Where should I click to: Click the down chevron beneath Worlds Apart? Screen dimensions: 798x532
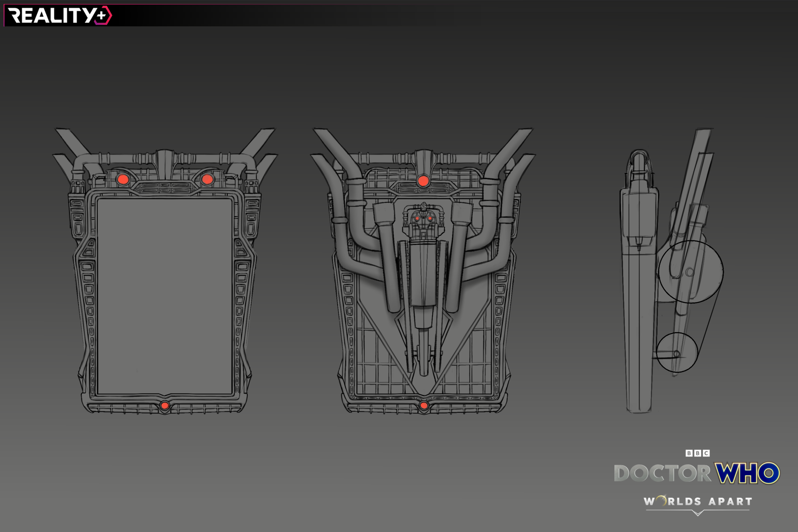[x=697, y=513]
